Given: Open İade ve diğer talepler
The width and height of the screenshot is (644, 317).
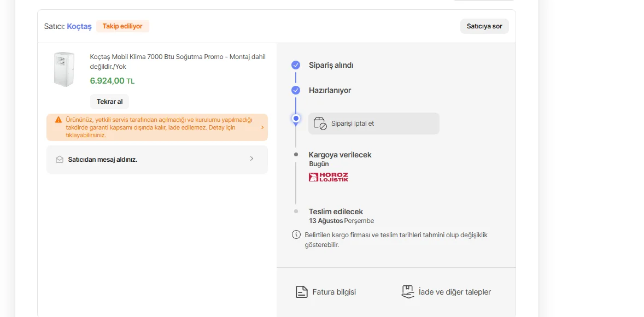Looking at the screenshot, I should tap(446, 292).
